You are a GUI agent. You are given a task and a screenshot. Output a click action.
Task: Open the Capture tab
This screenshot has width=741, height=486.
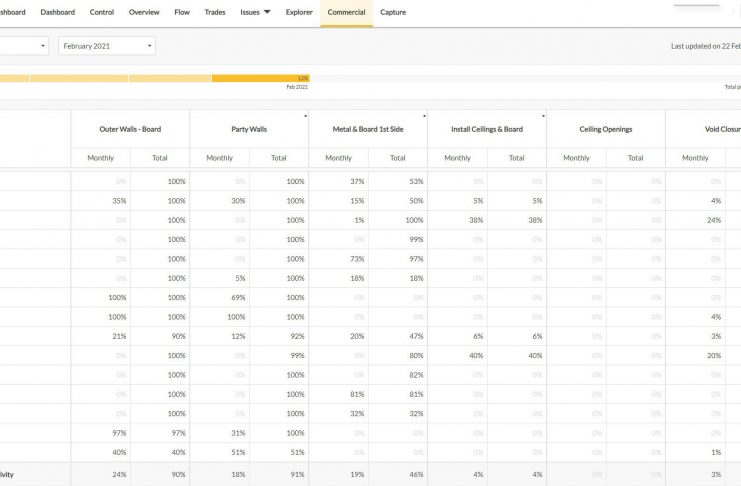(392, 12)
